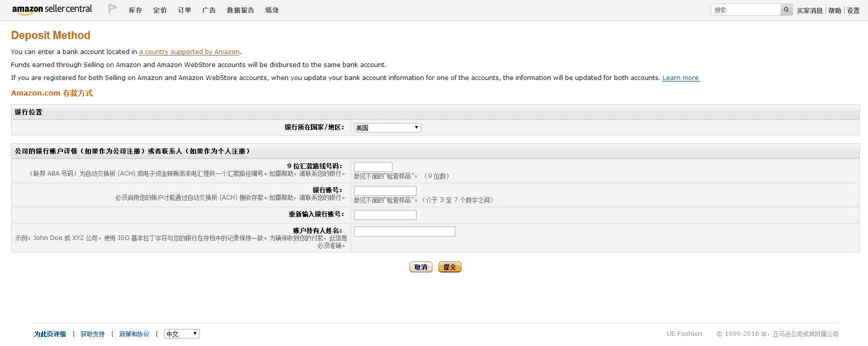This screenshot has height=346, width=868.
Task: Click the bank account number field
Action: coord(385,191)
